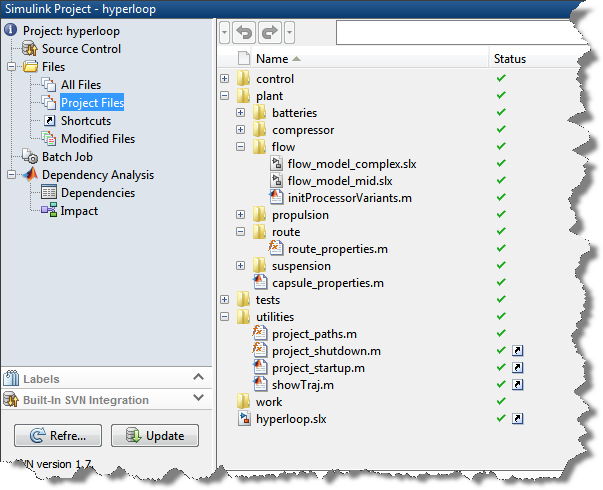Click shortcut status icon for project_shutdown.m

[518, 351]
